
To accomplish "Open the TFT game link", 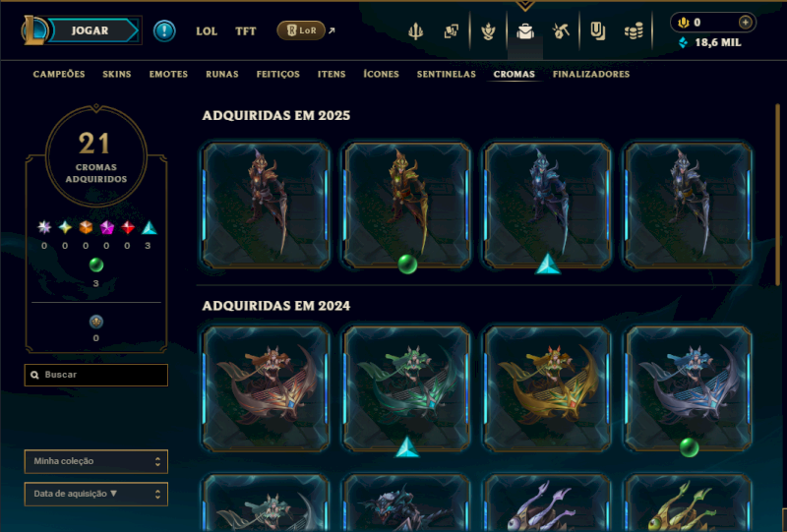I will 245,31.
